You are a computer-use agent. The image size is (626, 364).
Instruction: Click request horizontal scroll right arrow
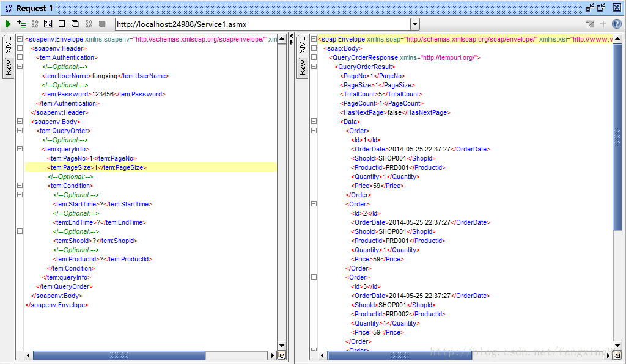point(273,355)
